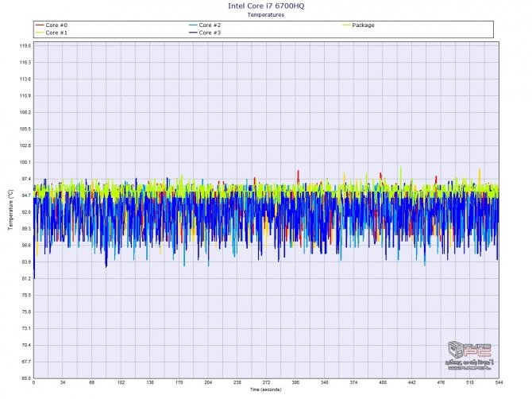The image size is (532, 399).
Task: Click the Time (seconds) axis label
Action: pyautogui.click(x=265, y=391)
